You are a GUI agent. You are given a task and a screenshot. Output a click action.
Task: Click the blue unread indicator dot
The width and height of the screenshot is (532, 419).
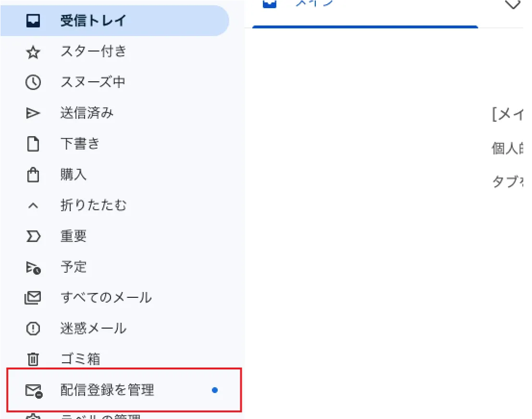pos(214,391)
